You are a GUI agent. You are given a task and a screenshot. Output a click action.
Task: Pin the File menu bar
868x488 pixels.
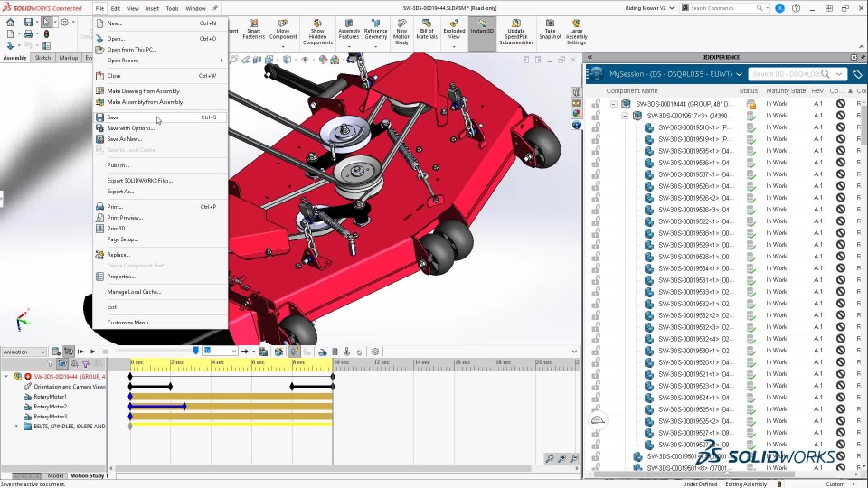(x=215, y=8)
